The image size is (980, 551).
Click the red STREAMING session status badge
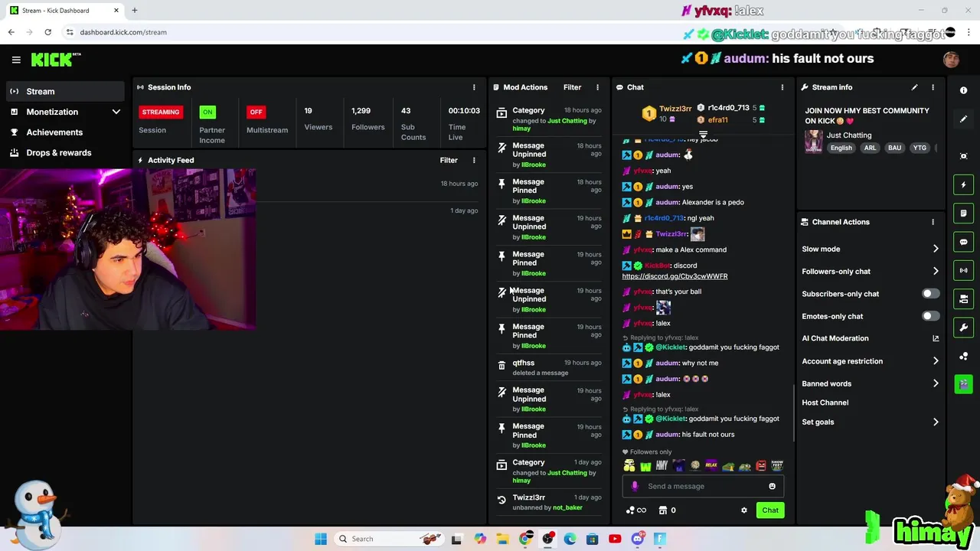tap(160, 112)
